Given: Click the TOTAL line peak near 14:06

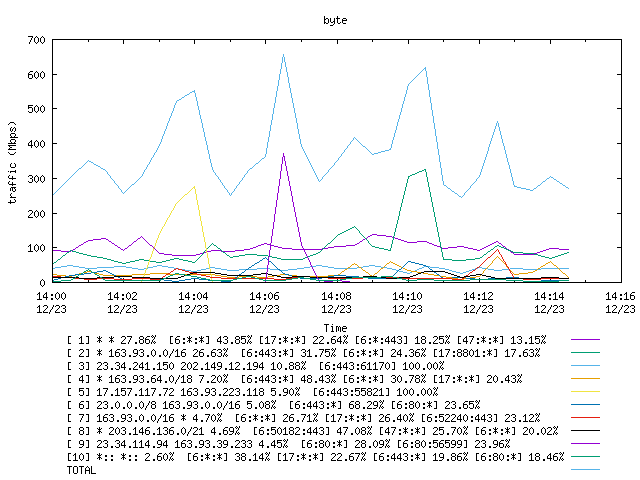Looking at the screenshot, I should 283,54.
